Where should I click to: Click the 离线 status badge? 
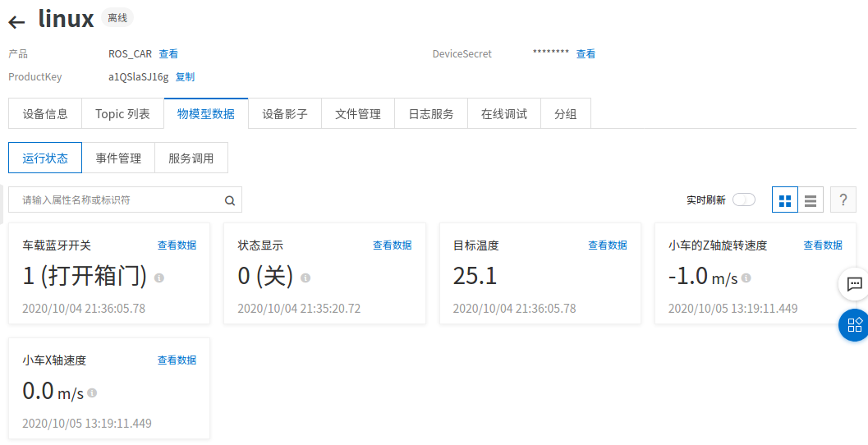(117, 18)
